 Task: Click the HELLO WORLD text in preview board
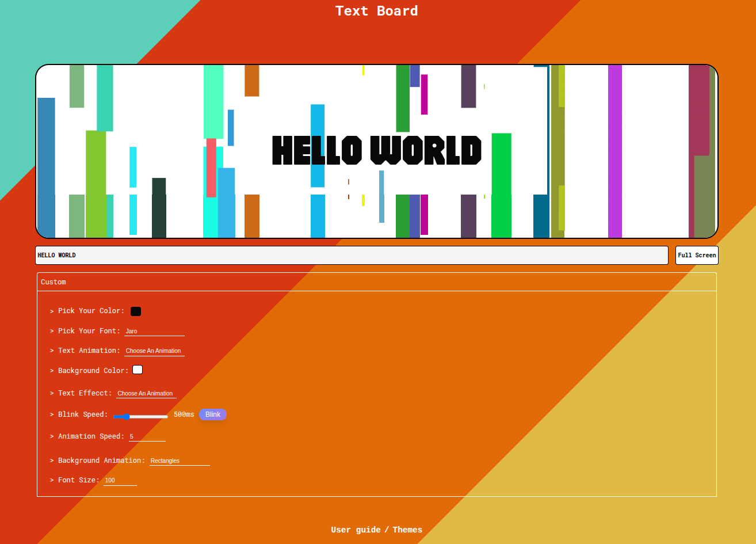click(x=376, y=151)
